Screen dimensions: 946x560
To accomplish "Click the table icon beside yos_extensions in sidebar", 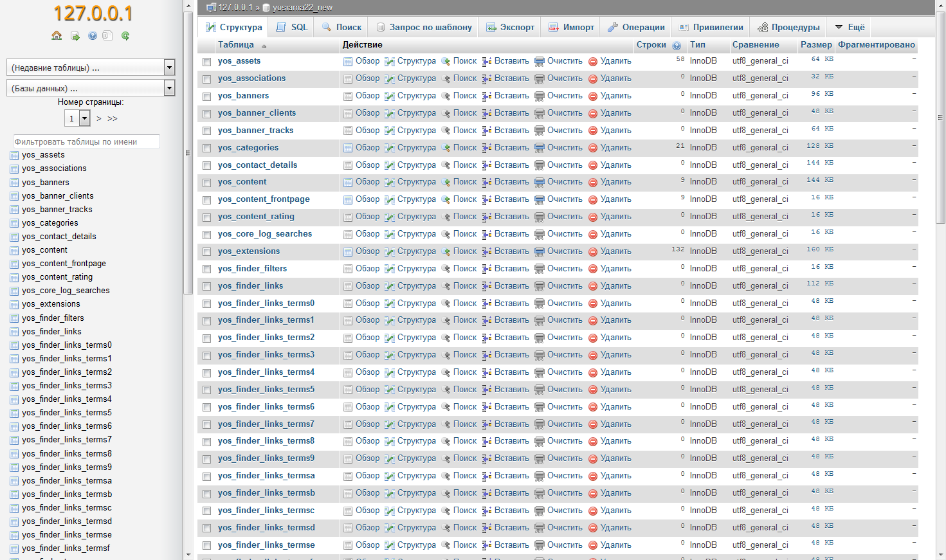I will coord(15,304).
